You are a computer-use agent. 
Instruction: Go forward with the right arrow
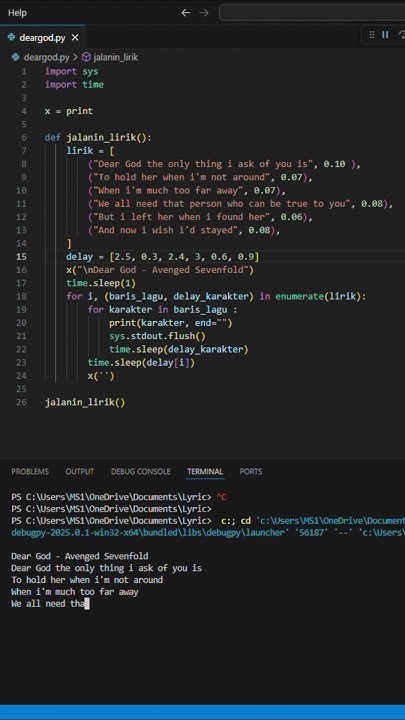204,13
